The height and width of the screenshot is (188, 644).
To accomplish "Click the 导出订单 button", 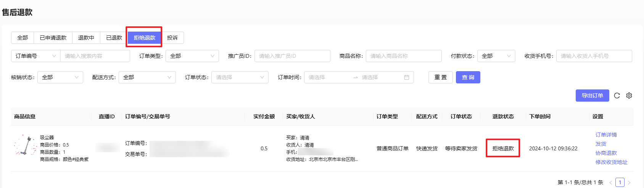I will pyautogui.click(x=592, y=96).
